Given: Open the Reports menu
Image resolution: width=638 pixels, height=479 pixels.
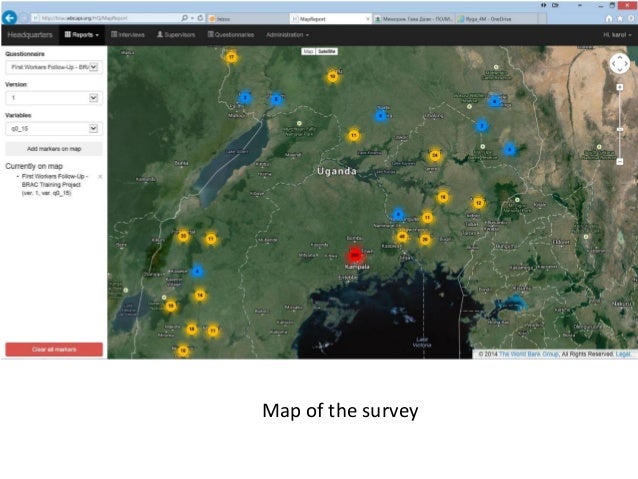Looking at the screenshot, I should tap(84, 35).
